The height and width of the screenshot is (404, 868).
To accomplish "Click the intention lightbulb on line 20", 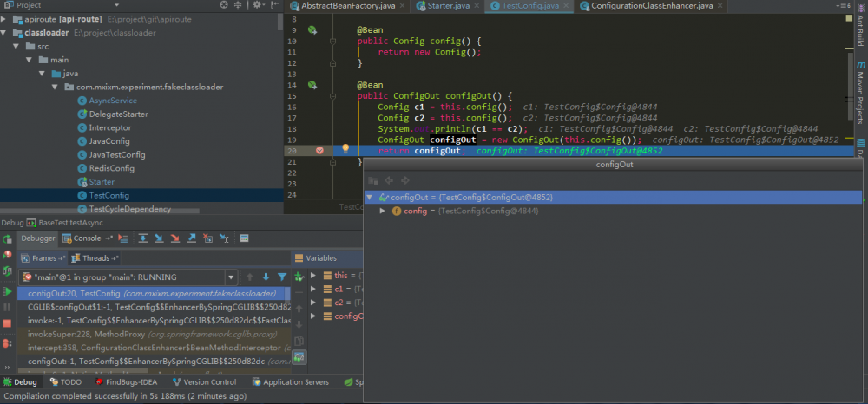I will [345, 150].
